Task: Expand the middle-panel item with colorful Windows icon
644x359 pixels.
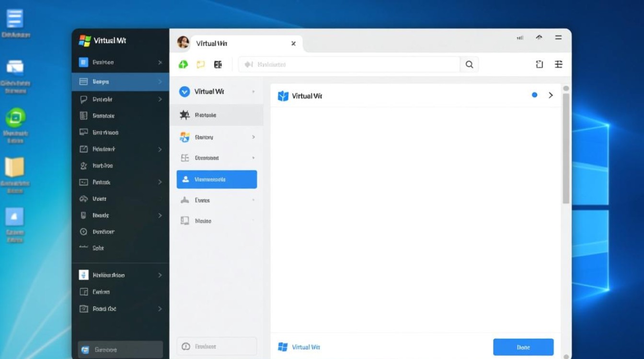Action: pyautogui.click(x=217, y=137)
